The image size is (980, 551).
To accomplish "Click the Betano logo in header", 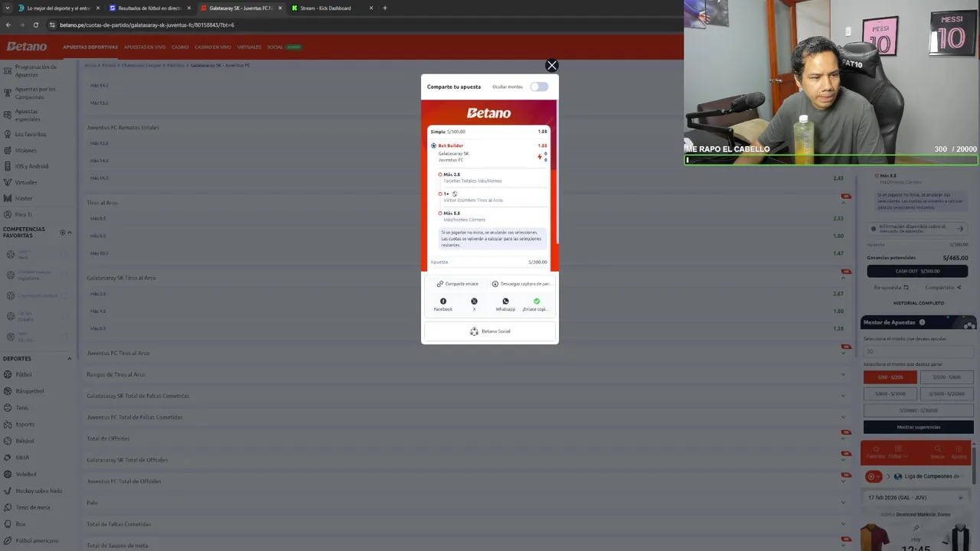I will click(27, 47).
